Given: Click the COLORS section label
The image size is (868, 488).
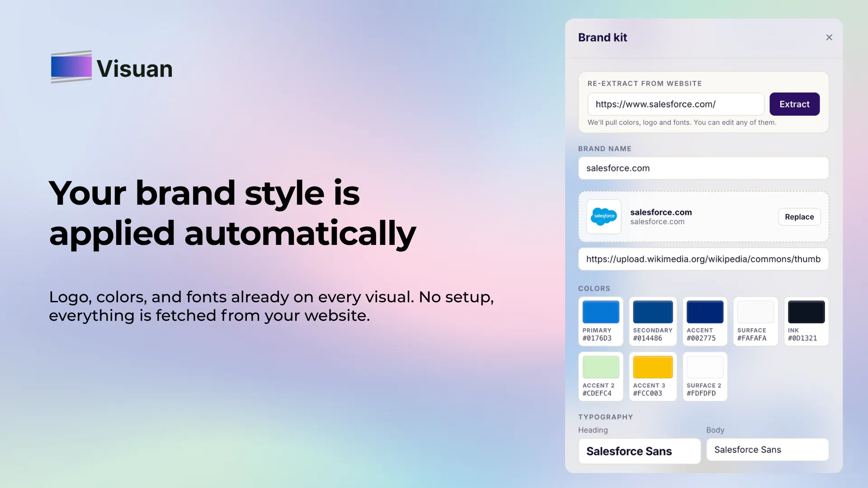Looking at the screenshot, I should click(594, 288).
